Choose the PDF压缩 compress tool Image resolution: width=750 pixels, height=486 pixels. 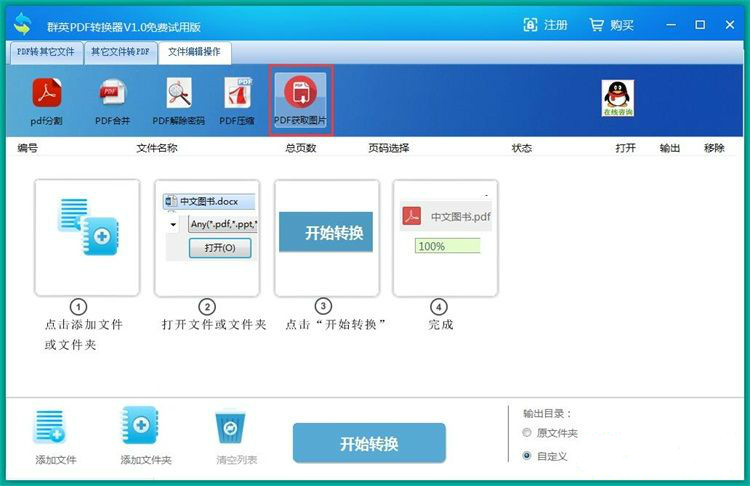pos(237,101)
